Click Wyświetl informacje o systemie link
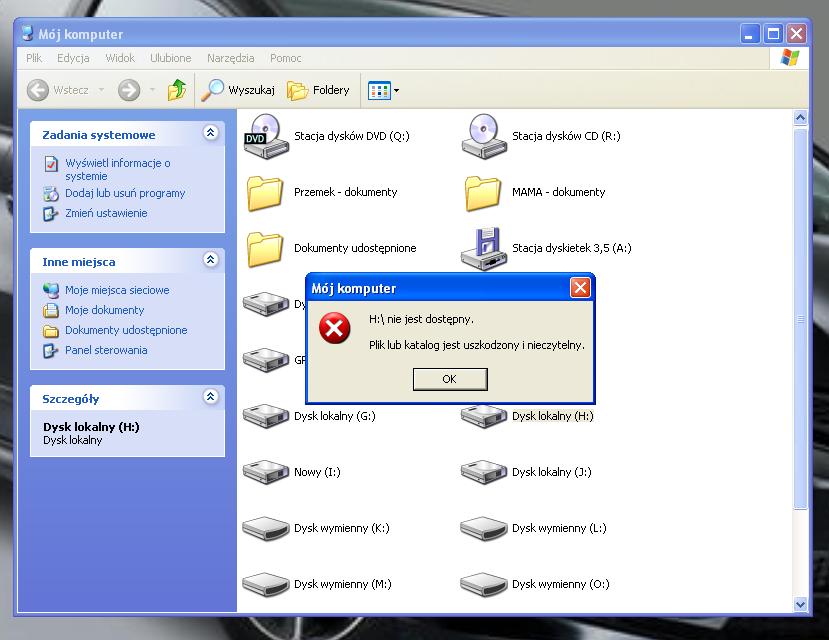Image resolution: width=829 pixels, height=640 pixels. coord(118,169)
